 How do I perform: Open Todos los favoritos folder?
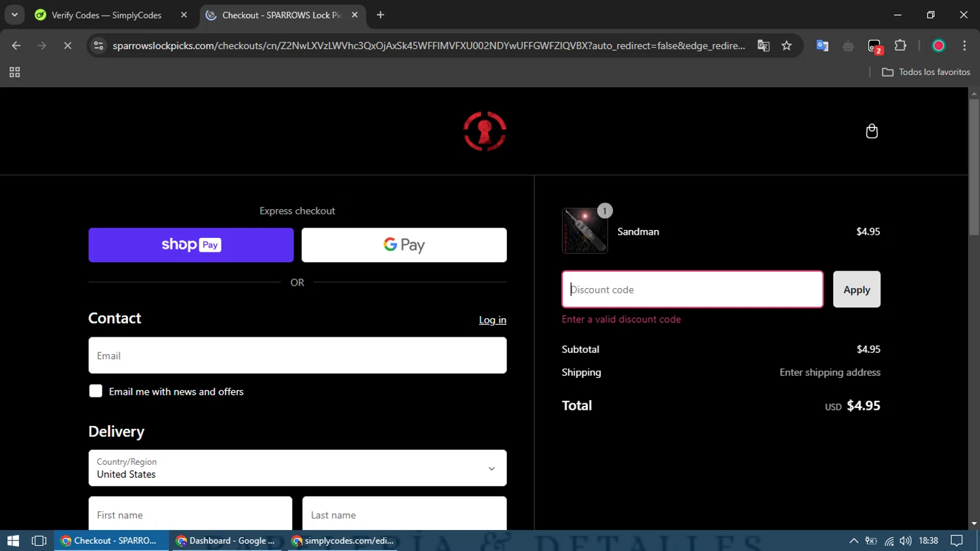[x=926, y=73]
